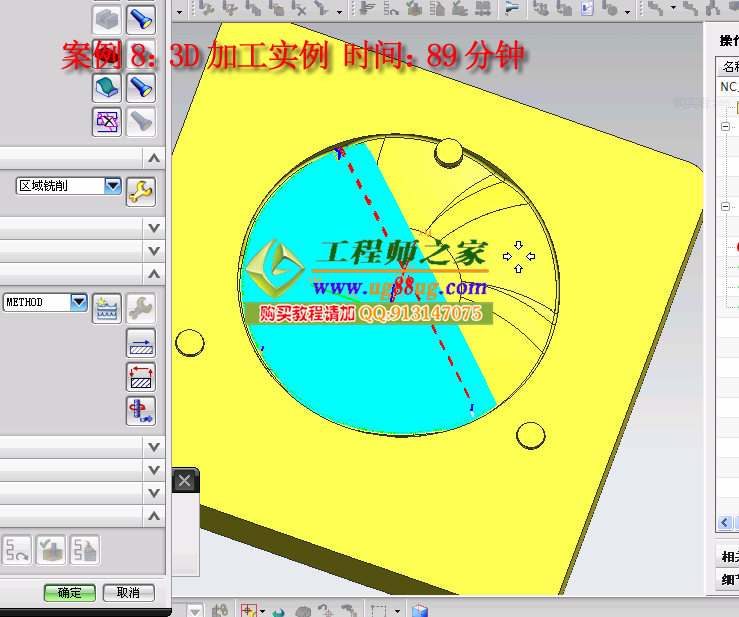Open the 区域铣削 drive method dropdown
Screen dimensions: 739x617
click(112, 186)
